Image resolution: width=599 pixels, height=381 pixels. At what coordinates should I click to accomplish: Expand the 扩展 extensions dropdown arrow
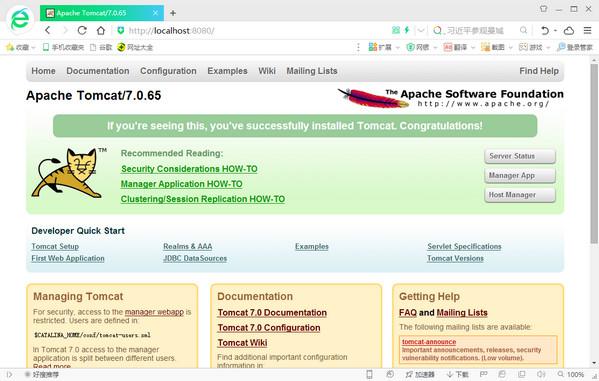[398, 48]
